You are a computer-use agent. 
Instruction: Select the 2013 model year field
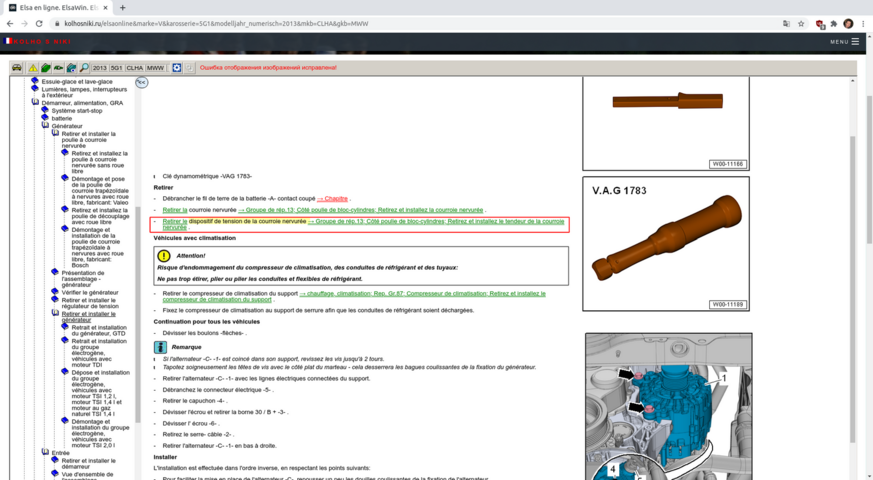(100, 68)
